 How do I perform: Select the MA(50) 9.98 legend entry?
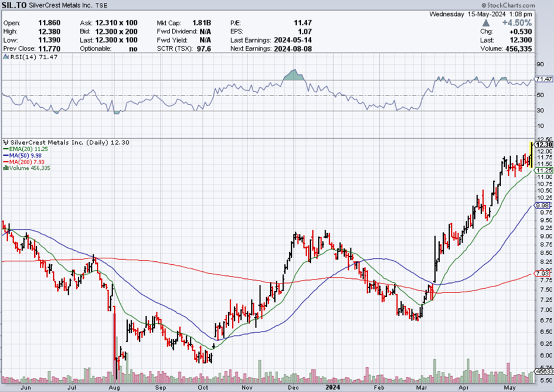point(25,155)
